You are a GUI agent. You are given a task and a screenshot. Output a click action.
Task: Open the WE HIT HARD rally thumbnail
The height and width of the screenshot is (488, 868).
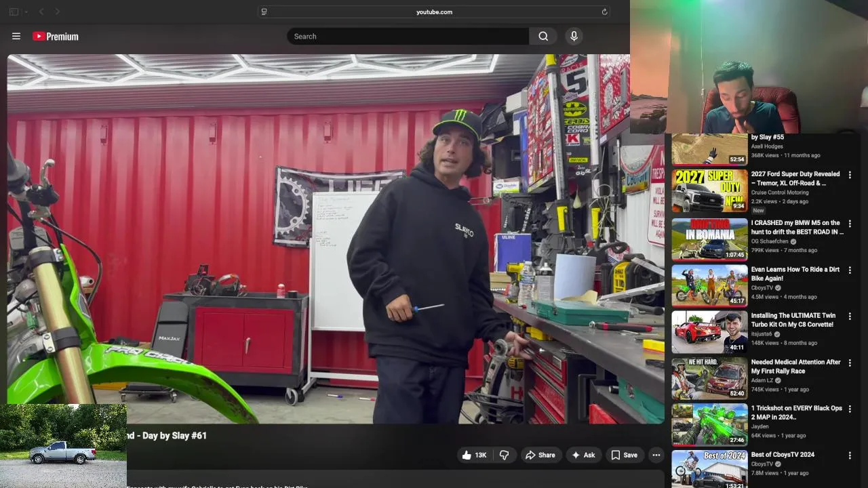point(709,378)
